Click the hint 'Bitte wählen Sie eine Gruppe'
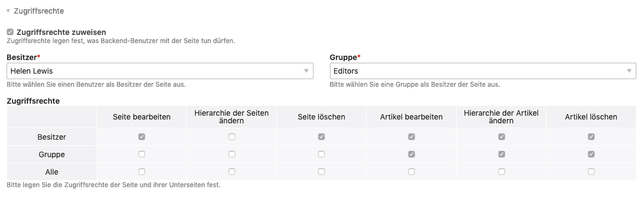Viewport: 644px width, 203px height. click(415, 85)
